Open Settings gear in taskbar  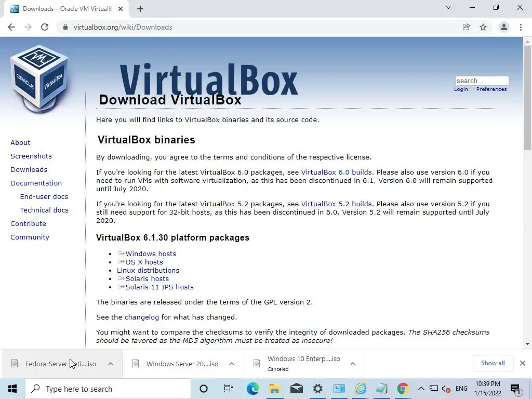(x=318, y=389)
